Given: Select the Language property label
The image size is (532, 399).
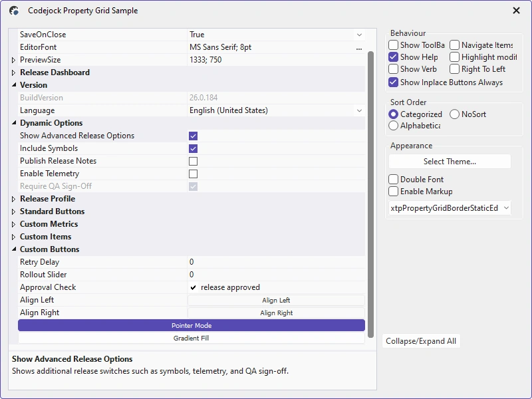Looking at the screenshot, I should (37, 110).
